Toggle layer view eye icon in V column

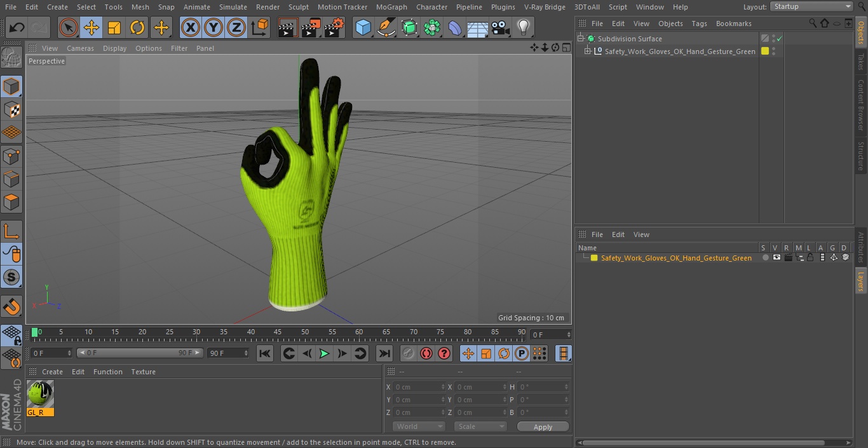click(x=776, y=257)
